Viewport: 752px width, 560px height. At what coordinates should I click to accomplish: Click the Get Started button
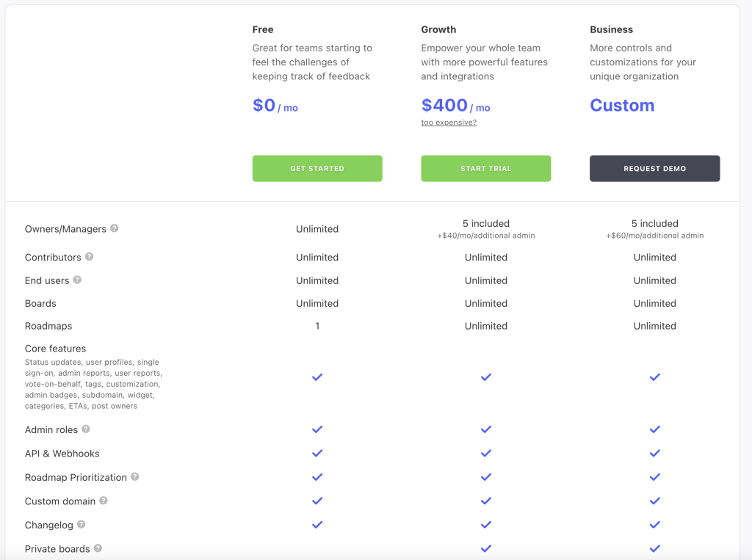[317, 168]
